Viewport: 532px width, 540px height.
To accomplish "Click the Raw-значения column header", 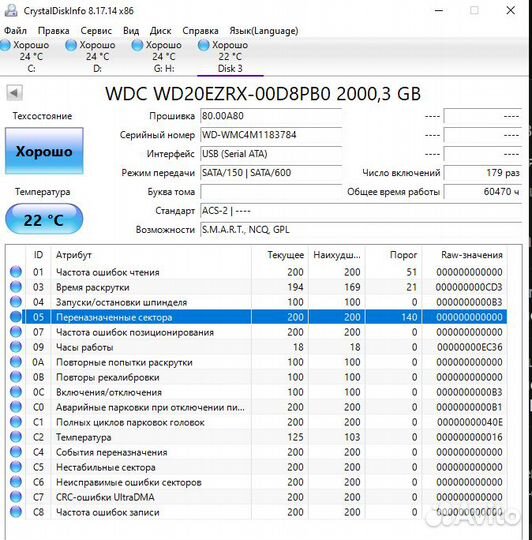I will [465, 255].
